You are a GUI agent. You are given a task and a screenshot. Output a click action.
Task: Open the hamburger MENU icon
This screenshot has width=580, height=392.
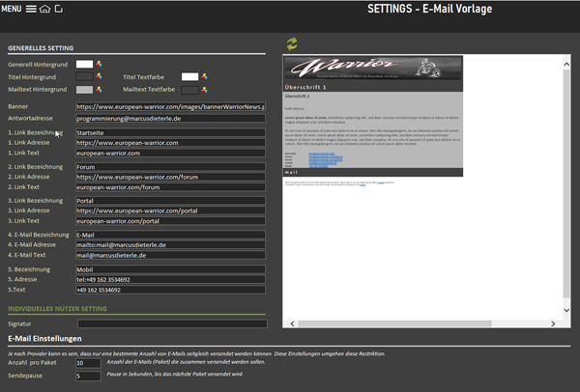[31, 9]
